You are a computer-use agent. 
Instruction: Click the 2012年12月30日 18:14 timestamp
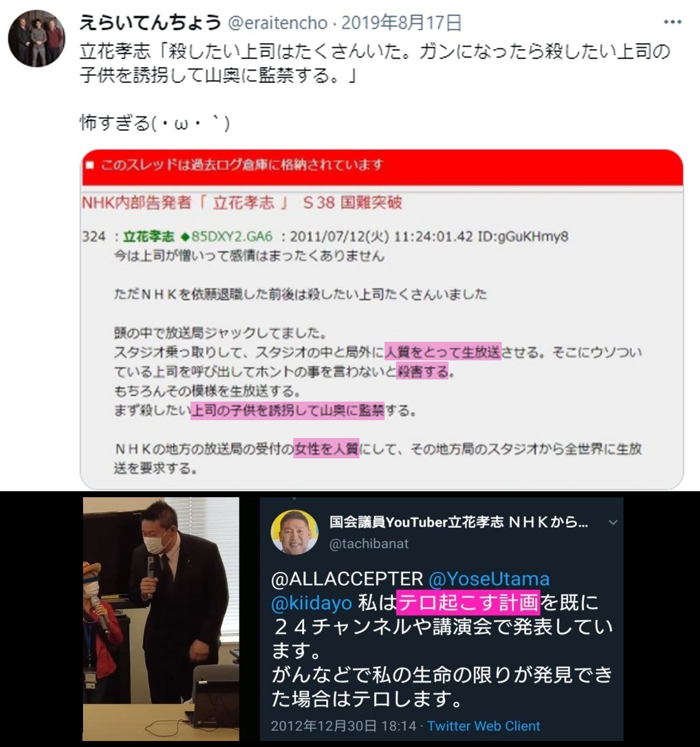[x=343, y=726]
